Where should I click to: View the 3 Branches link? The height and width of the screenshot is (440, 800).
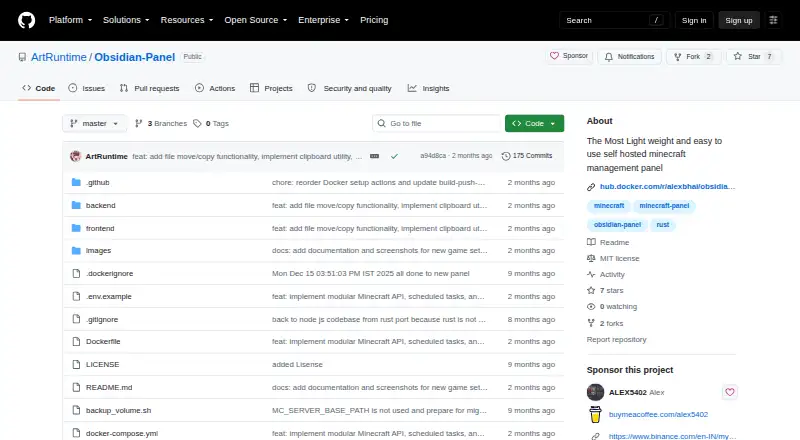point(161,124)
